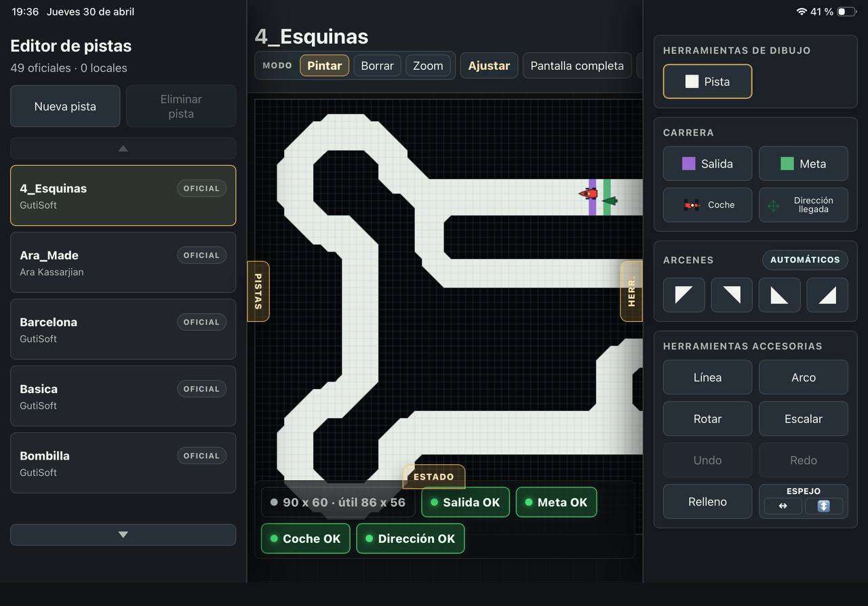
Task: Click the OFICIAL badge on Barcelona
Action: click(x=201, y=322)
